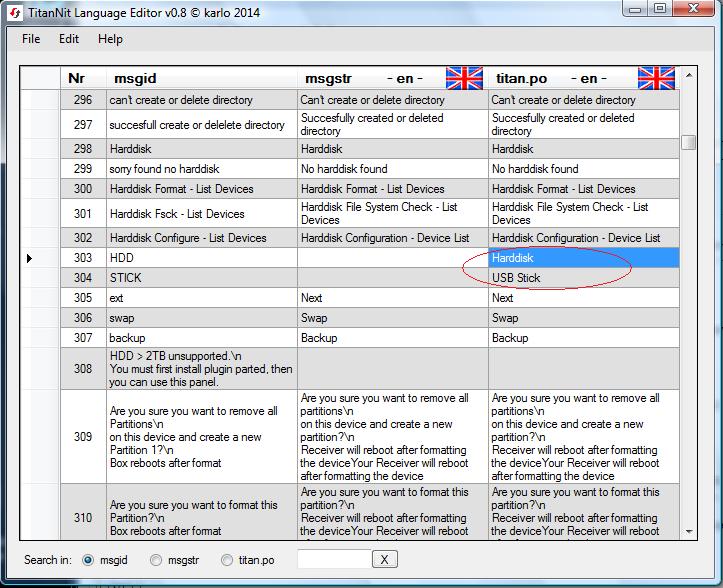The height and width of the screenshot is (588, 723).
Task: Click the UK flag in msgstr header
Action: (x=464, y=78)
